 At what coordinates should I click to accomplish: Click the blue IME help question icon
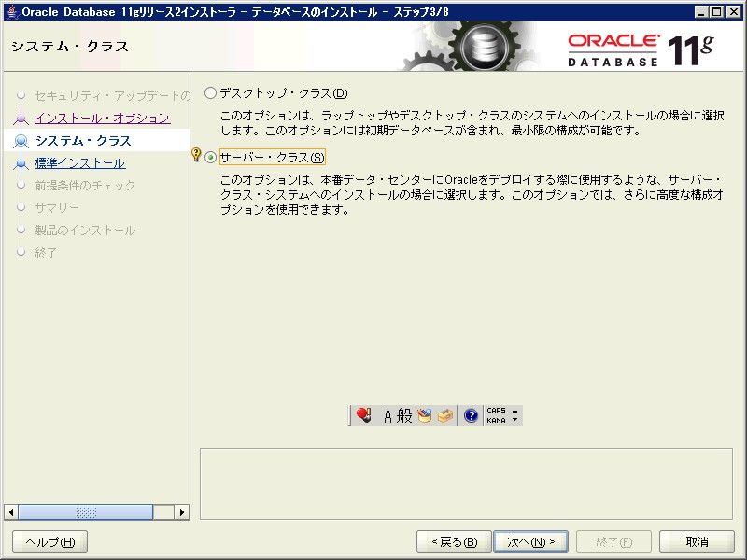click(x=471, y=416)
